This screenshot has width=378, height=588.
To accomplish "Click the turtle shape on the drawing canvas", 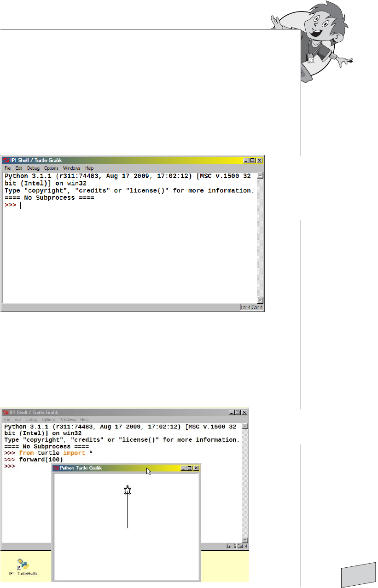I will pos(128,490).
